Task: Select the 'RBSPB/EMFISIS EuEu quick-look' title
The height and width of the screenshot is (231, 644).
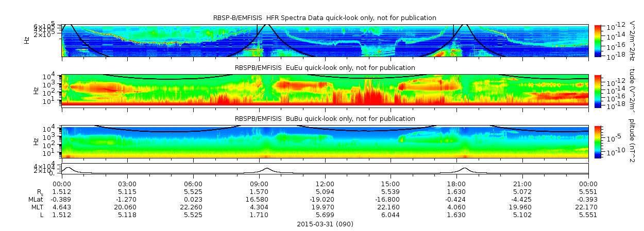Action: [325, 68]
